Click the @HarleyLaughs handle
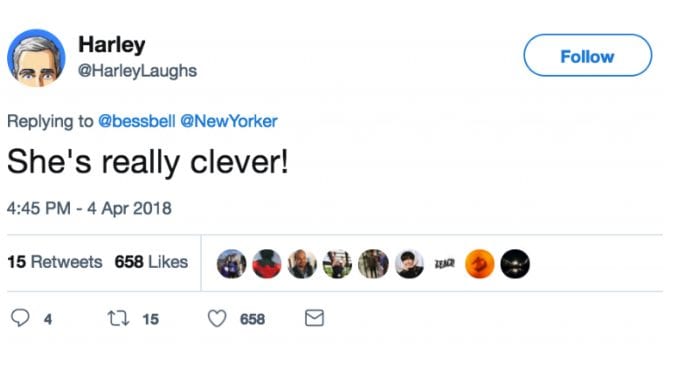This screenshot has height=365, width=693. coord(137,71)
